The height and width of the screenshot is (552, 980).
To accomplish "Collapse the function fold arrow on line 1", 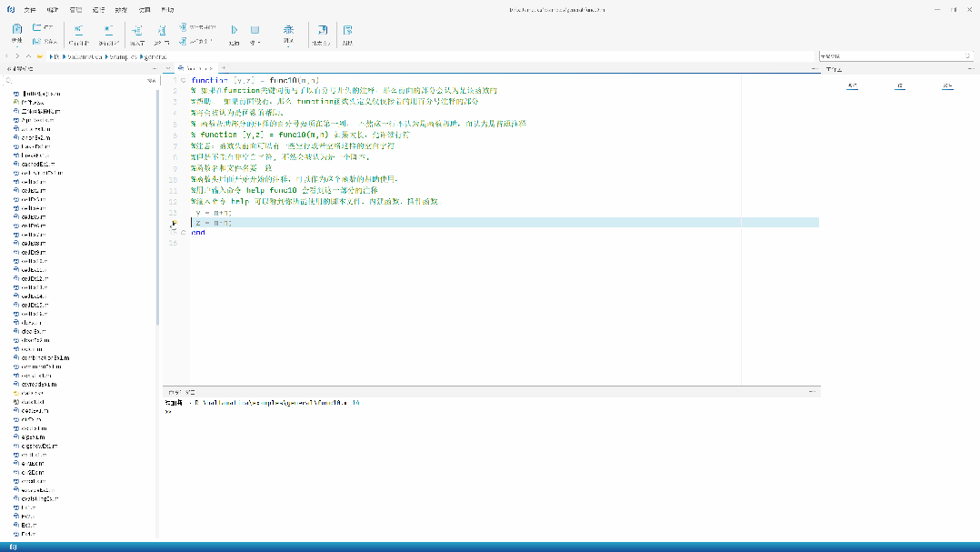I will coord(183,80).
